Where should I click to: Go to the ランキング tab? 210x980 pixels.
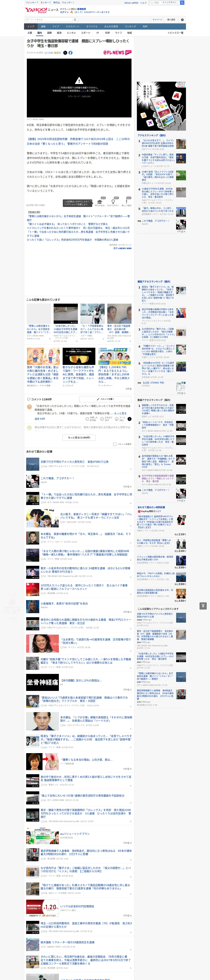coord(130,27)
